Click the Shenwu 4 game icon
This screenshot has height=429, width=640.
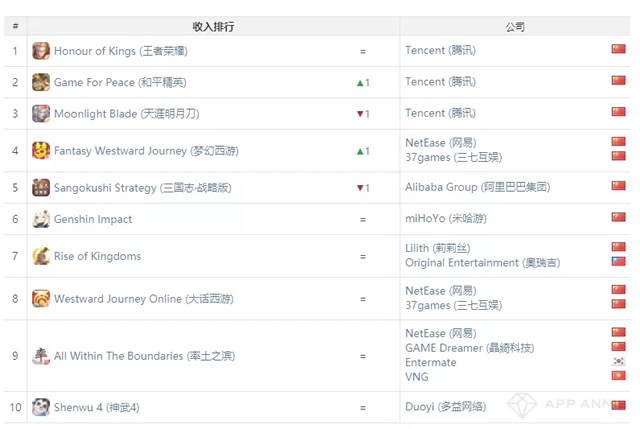(x=41, y=407)
